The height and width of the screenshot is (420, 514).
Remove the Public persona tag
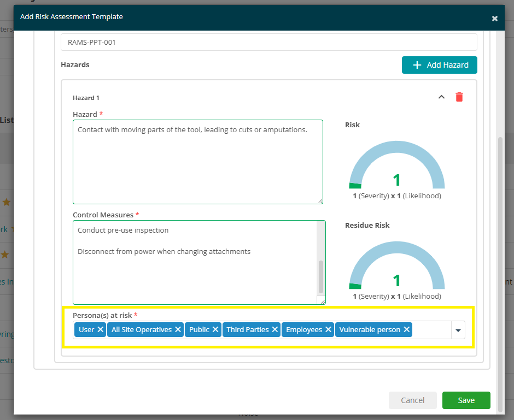215,329
